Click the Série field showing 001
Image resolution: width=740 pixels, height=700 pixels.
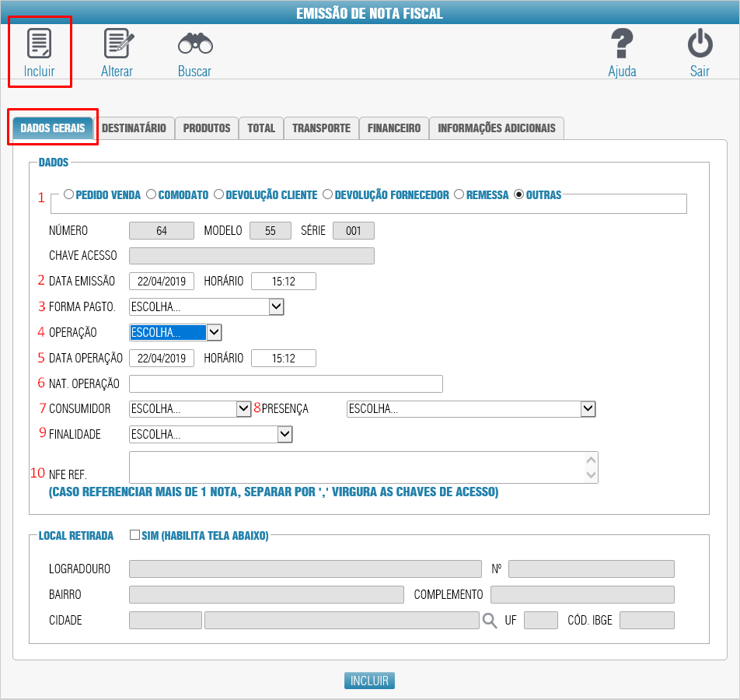pos(354,230)
